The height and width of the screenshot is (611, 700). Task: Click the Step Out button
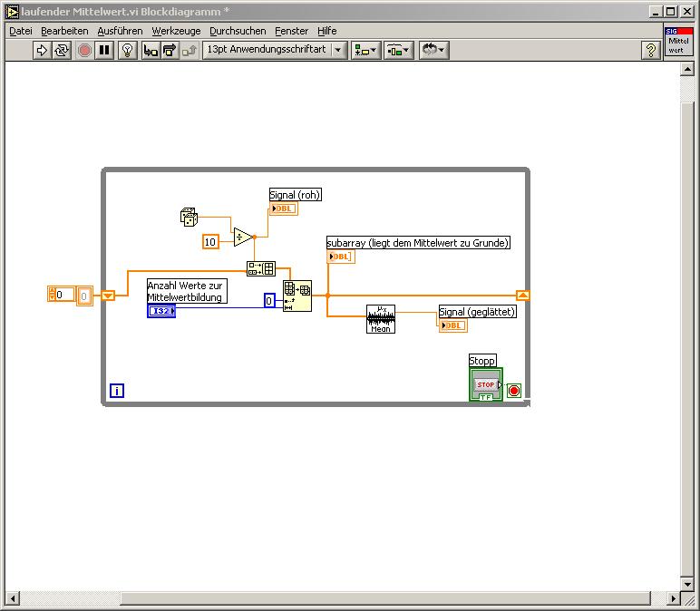190,50
